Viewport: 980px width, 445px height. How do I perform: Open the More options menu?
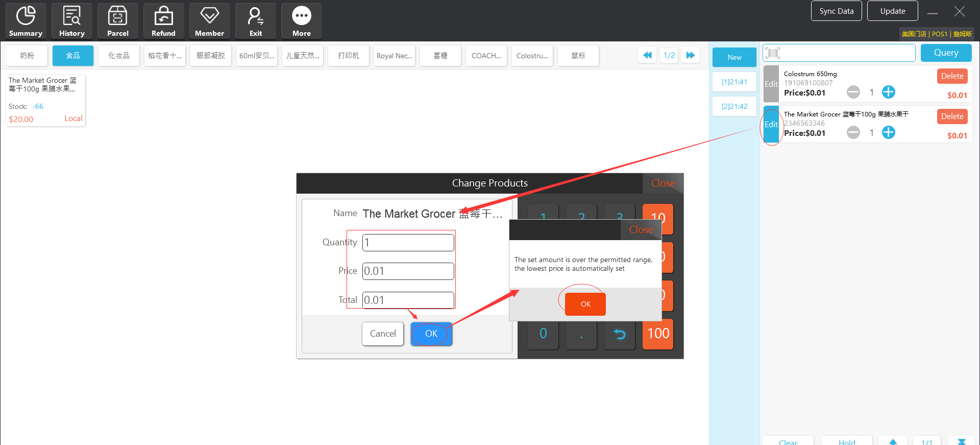point(301,21)
